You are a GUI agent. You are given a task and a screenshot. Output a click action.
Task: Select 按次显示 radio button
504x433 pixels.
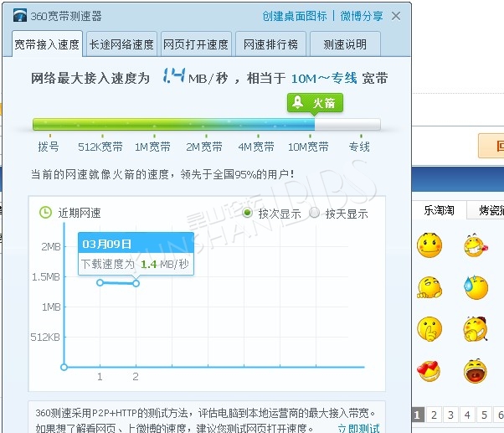point(247,213)
